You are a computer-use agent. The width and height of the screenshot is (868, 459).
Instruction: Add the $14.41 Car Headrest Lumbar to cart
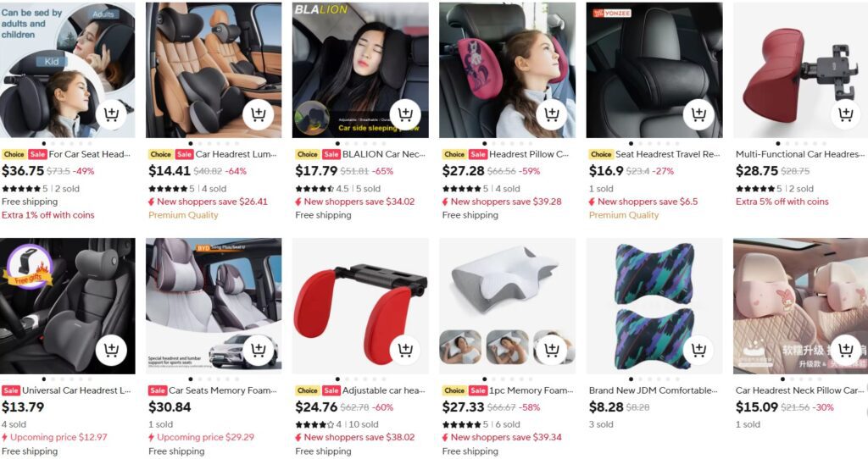(258, 115)
